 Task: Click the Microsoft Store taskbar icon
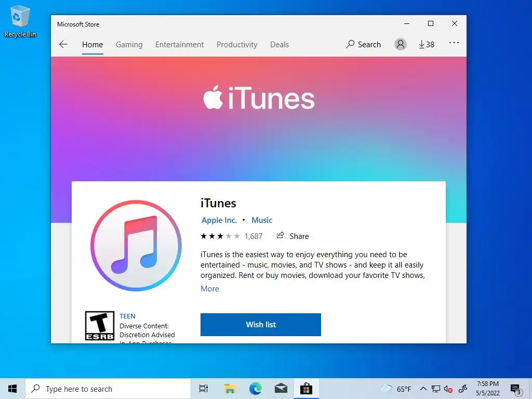[x=306, y=389]
